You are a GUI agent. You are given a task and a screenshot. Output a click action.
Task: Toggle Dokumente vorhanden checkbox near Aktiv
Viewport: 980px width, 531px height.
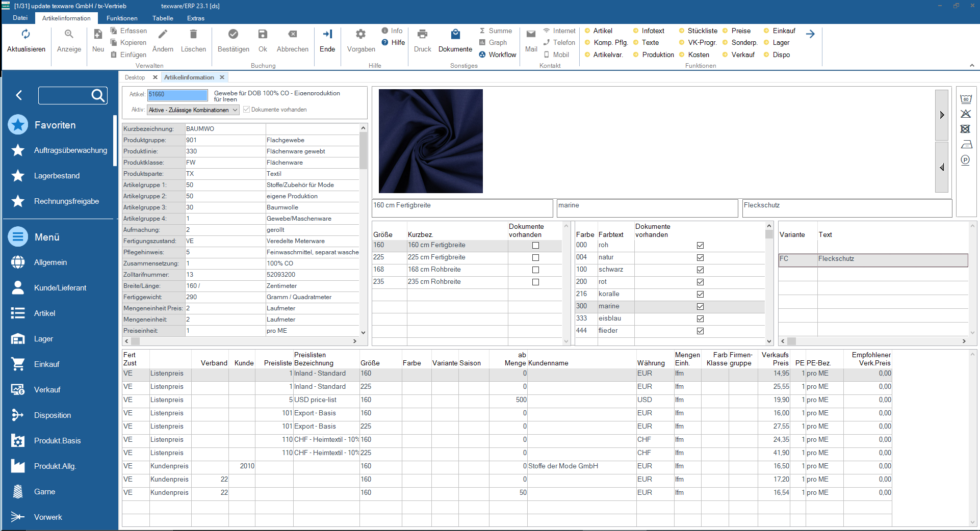pos(246,110)
